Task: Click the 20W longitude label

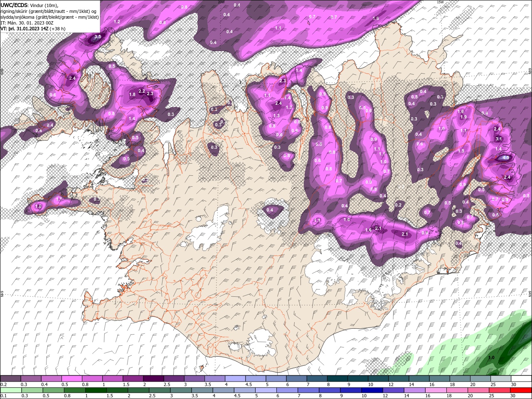Action: [221, 2]
